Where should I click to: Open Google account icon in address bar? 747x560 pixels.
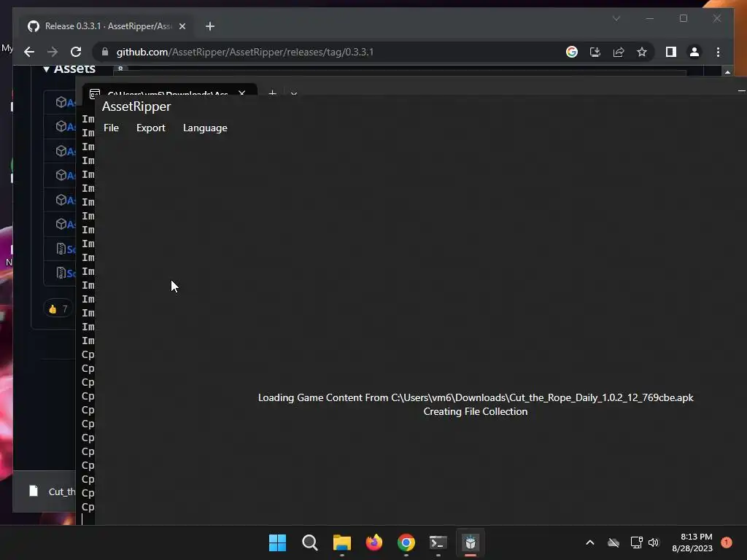(572, 52)
